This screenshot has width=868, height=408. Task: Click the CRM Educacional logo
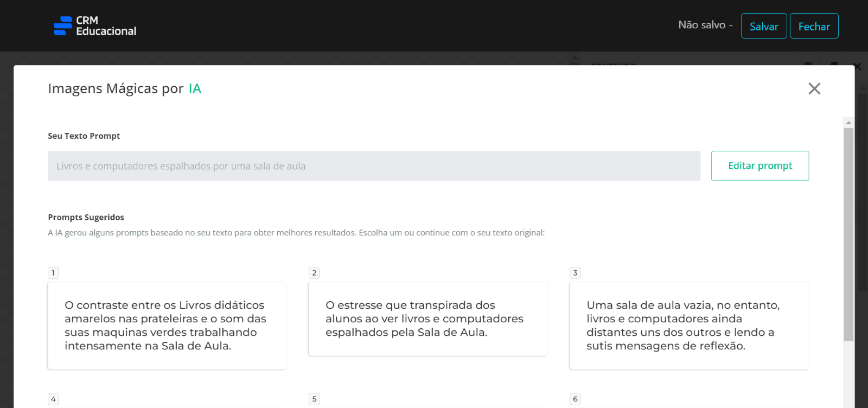95,25
